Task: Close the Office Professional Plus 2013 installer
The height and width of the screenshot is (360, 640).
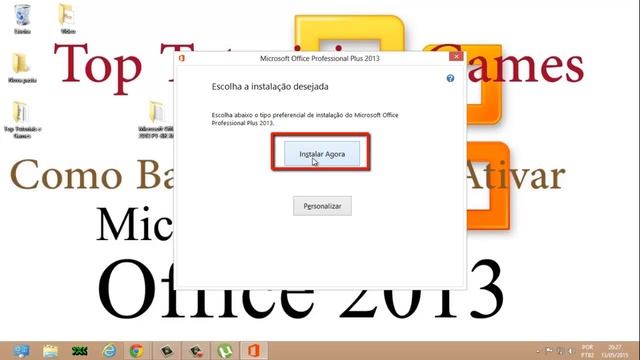Action: click(x=456, y=56)
